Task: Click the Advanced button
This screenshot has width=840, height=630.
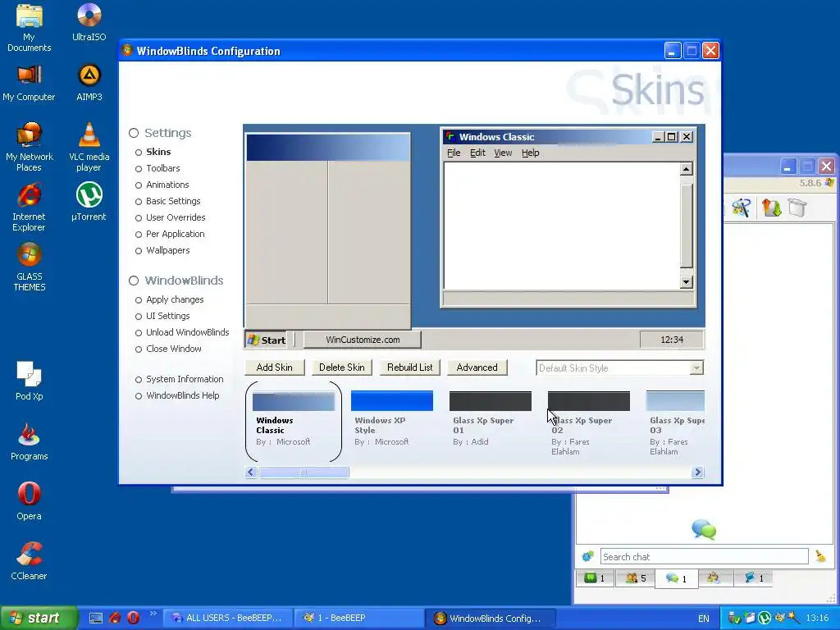Action: (477, 367)
